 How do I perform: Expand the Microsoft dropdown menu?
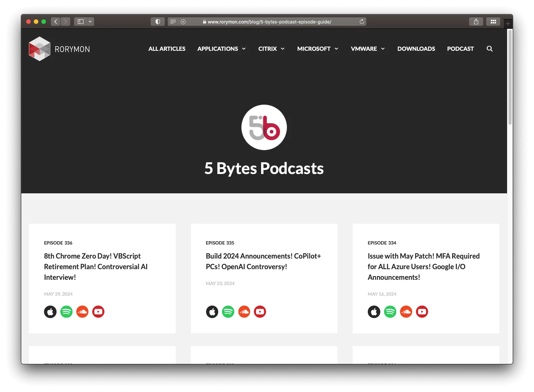coord(318,49)
